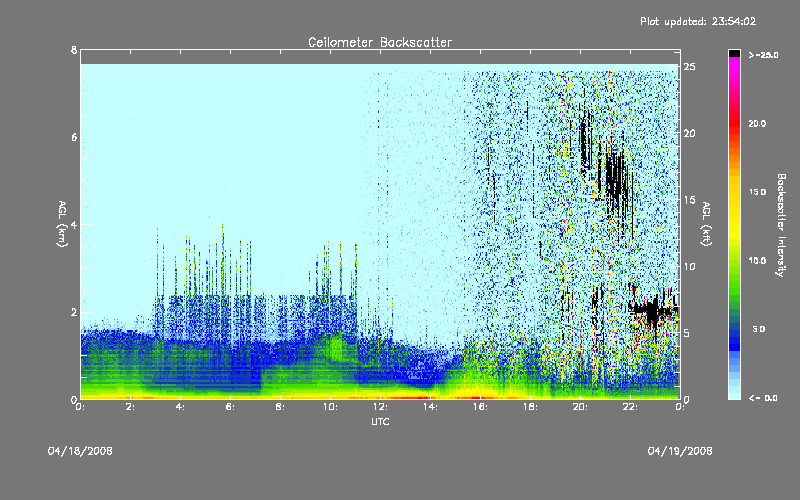
Task: Click the '15' kft tick on right axis
Action: click(x=690, y=200)
